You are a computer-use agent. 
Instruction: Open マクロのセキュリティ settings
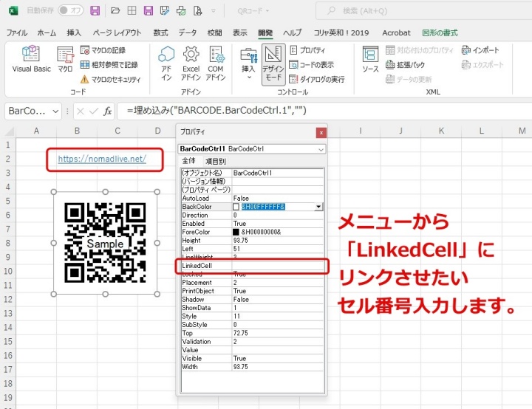click(111, 79)
